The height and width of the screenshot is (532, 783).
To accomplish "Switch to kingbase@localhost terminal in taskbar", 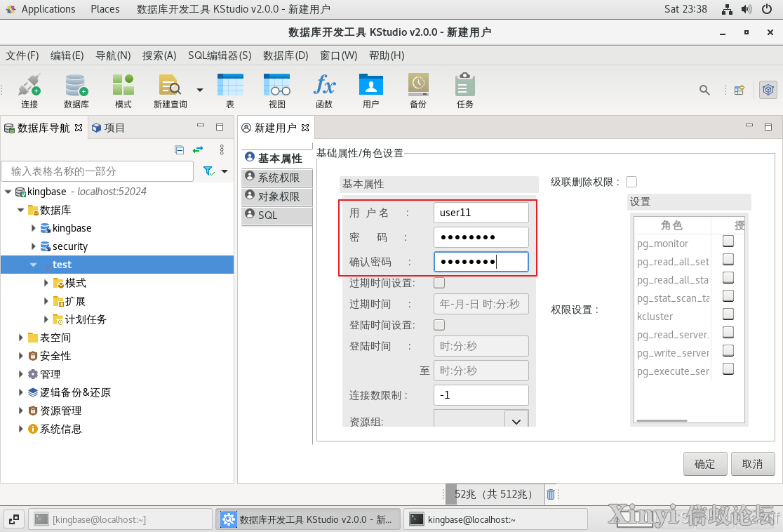I will pyautogui.click(x=495, y=519).
